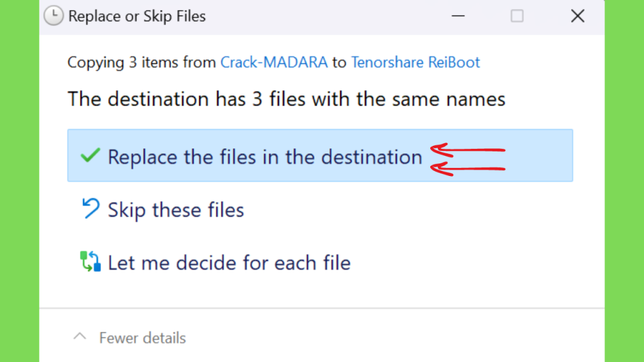Click the disabled maximize window button
This screenshot has height=362, width=644.
coord(517,16)
